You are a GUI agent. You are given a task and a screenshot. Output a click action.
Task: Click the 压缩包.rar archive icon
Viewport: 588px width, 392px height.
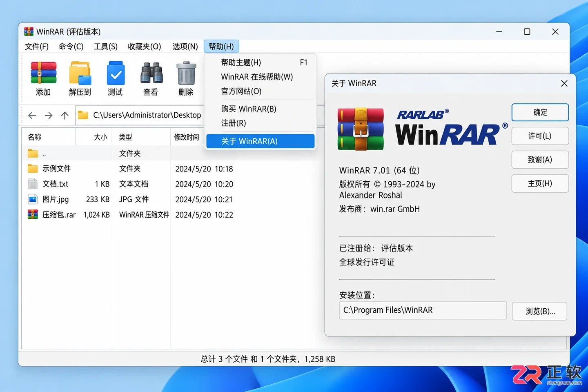click(x=33, y=214)
